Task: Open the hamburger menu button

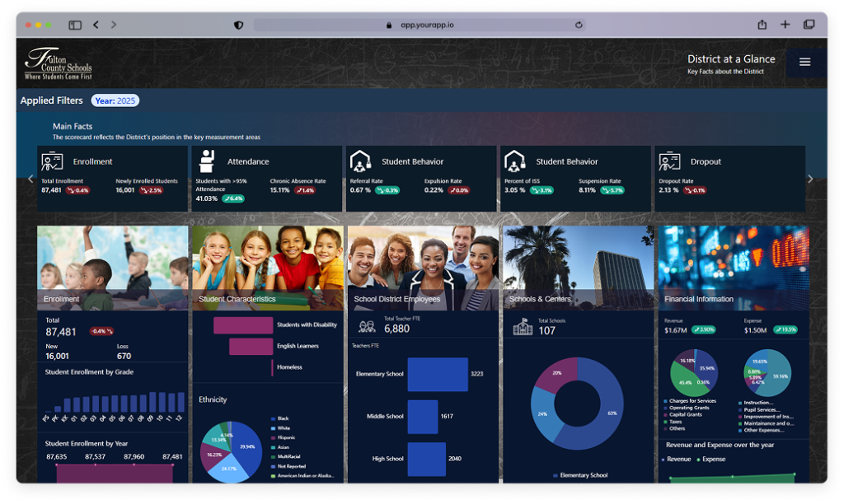Action: [x=805, y=63]
